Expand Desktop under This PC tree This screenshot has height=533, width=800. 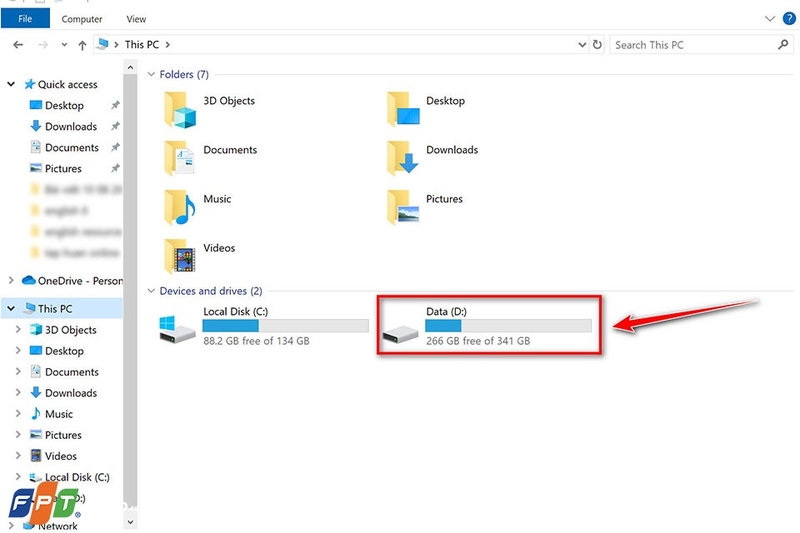point(18,350)
